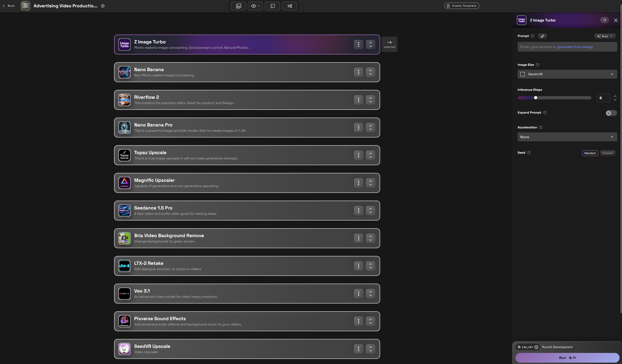Click the Prompt help question-mark icon
This screenshot has height=364, width=622.
[x=532, y=36]
